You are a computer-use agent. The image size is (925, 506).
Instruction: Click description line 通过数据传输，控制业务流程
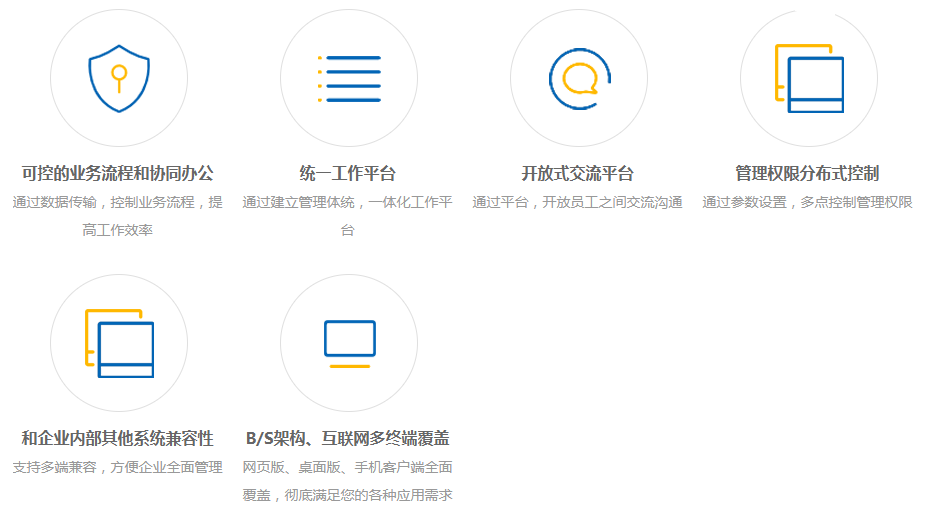[x=118, y=202]
